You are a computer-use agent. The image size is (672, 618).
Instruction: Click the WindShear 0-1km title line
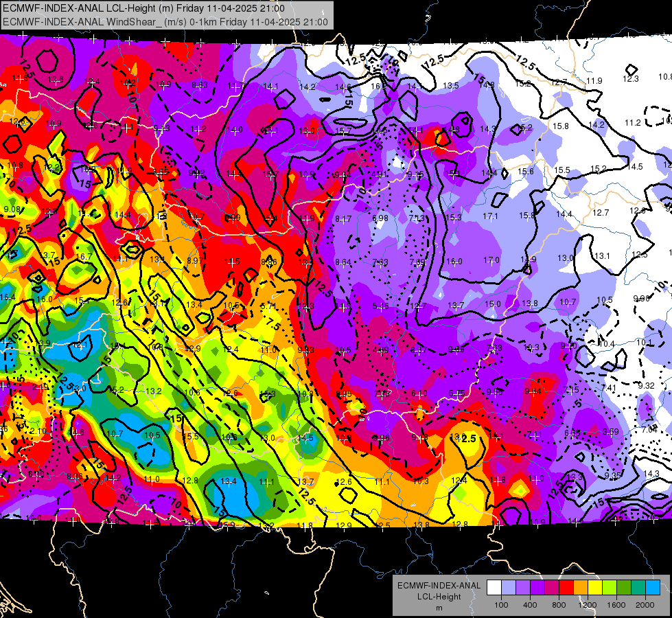coord(165,22)
